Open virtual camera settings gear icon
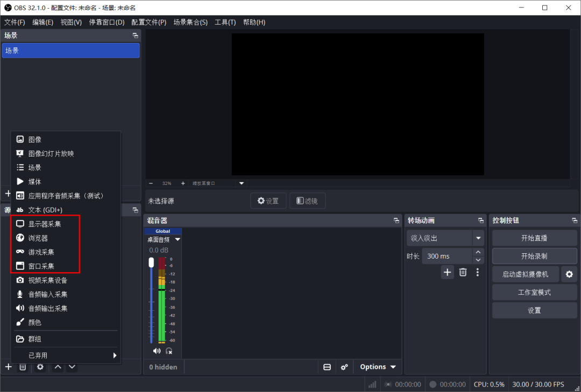The image size is (581, 392). pos(568,274)
